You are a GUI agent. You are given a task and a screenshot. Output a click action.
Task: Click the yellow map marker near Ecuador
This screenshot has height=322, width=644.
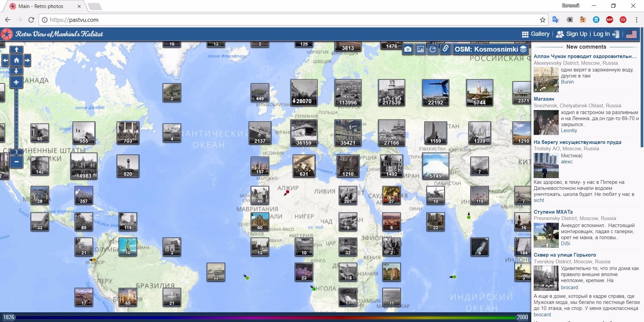(x=94, y=260)
